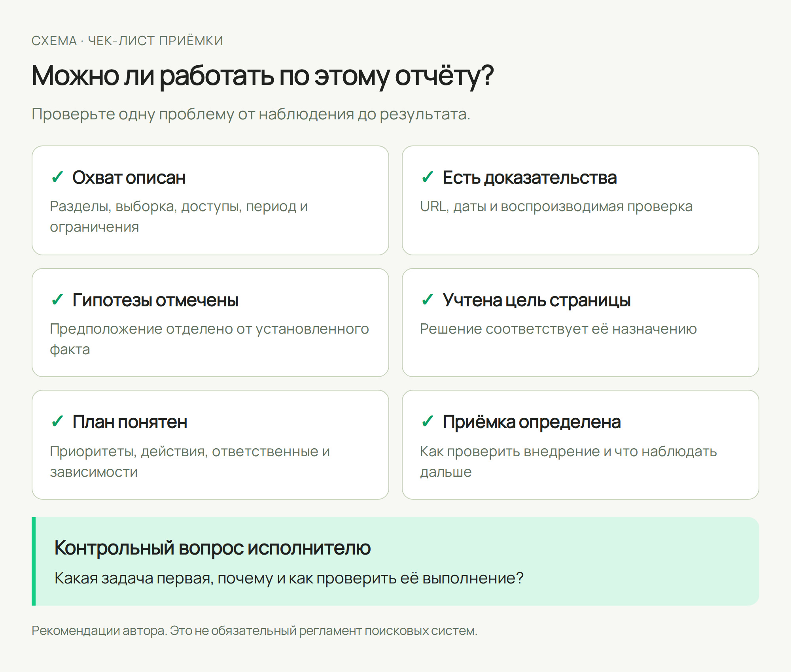
Task: Click the text Разделы, выборка, доступы, период
Action: [x=173, y=207]
